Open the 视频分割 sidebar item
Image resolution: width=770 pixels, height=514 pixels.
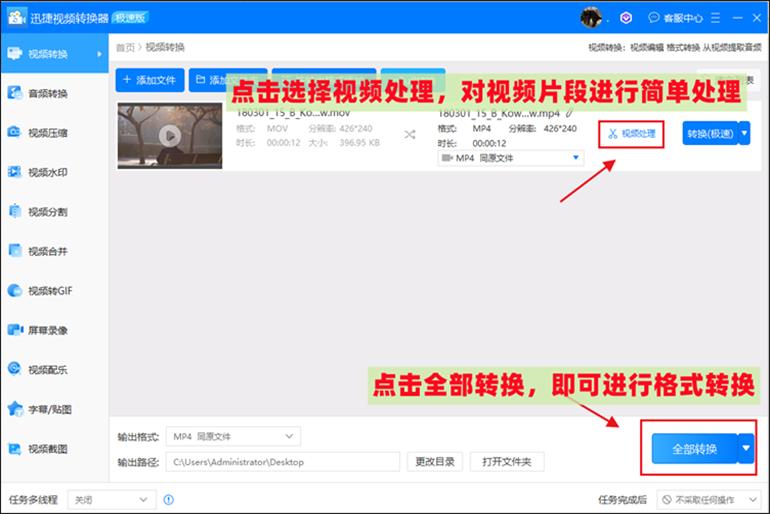(x=54, y=212)
